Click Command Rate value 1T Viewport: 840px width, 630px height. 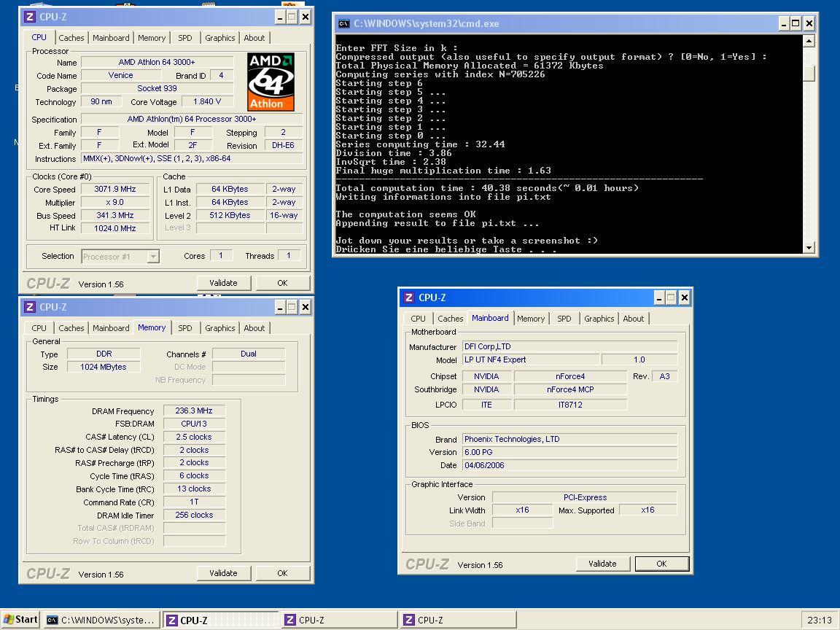[194, 502]
